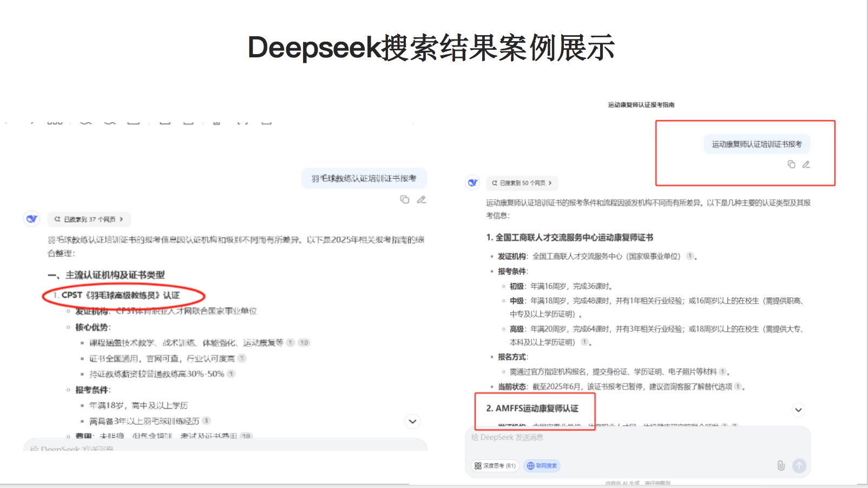Copy the sports rehab query message
This screenshot has width=868, height=488.
coord(791,164)
